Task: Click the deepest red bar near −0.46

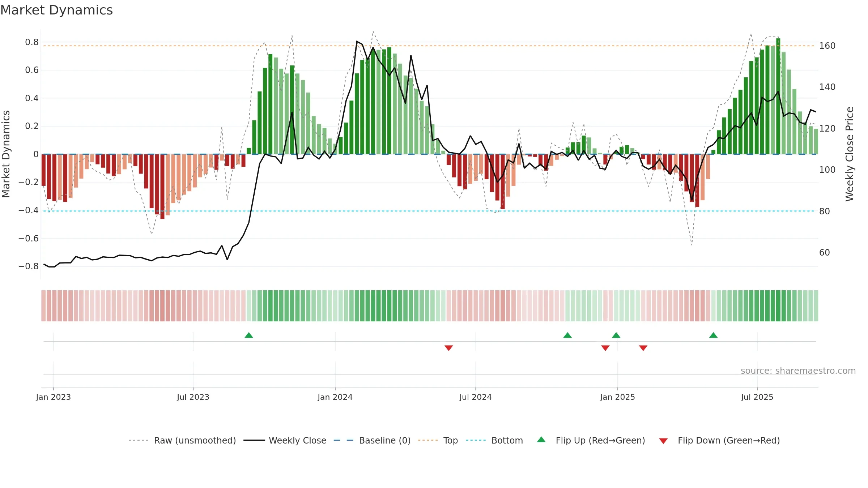Action: (162, 187)
